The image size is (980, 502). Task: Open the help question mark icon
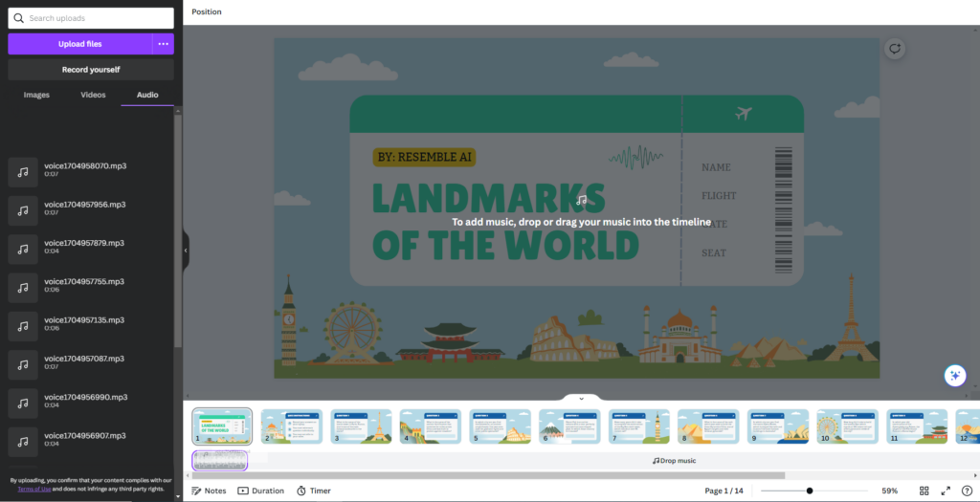[x=967, y=491]
